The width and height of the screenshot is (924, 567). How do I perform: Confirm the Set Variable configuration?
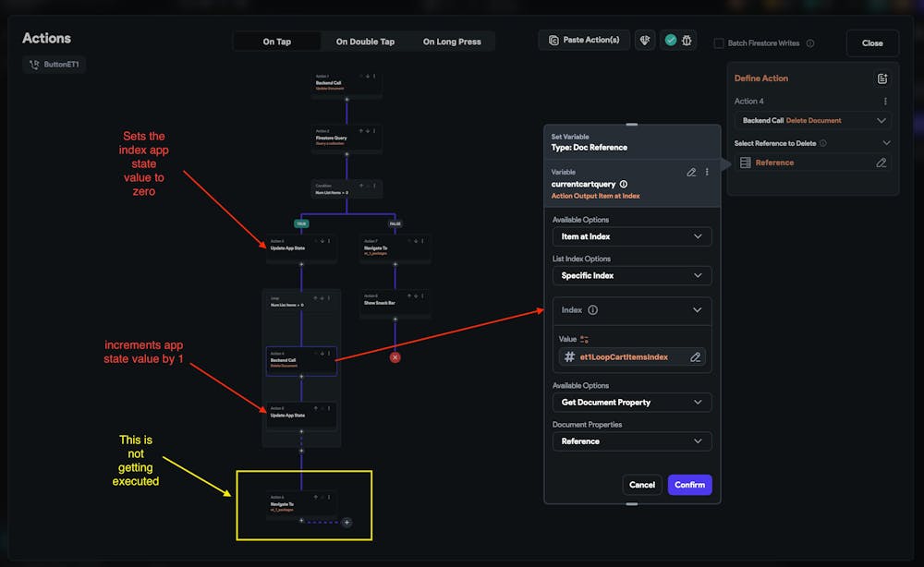[x=689, y=485]
